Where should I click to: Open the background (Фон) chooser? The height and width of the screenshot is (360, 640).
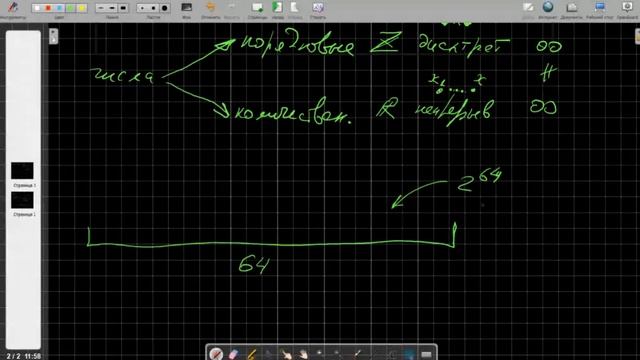pyautogui.click(x=187, y=7)
